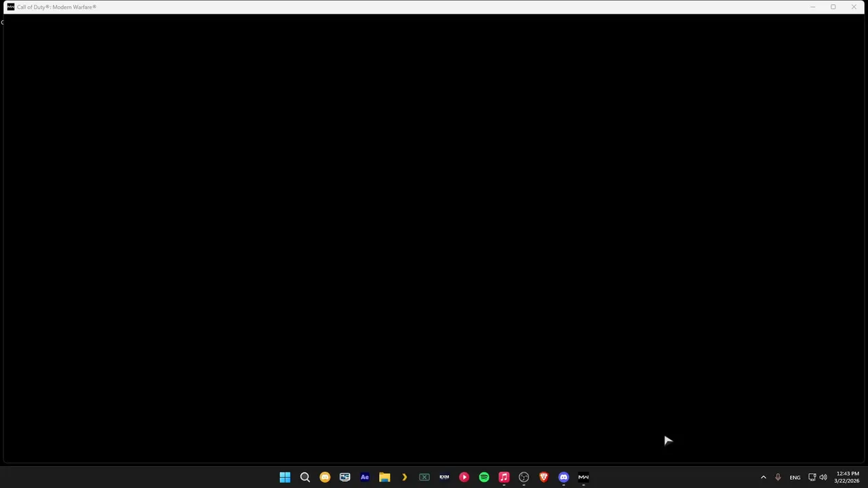Open Spotify from the taskbar

(x=484, y=477)
